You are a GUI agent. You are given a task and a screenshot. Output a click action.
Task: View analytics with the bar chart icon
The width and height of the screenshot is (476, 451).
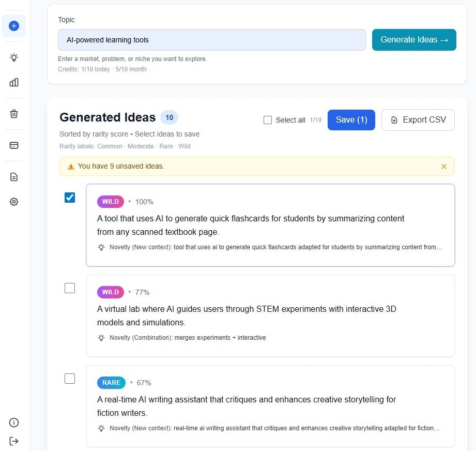(13, 82)
